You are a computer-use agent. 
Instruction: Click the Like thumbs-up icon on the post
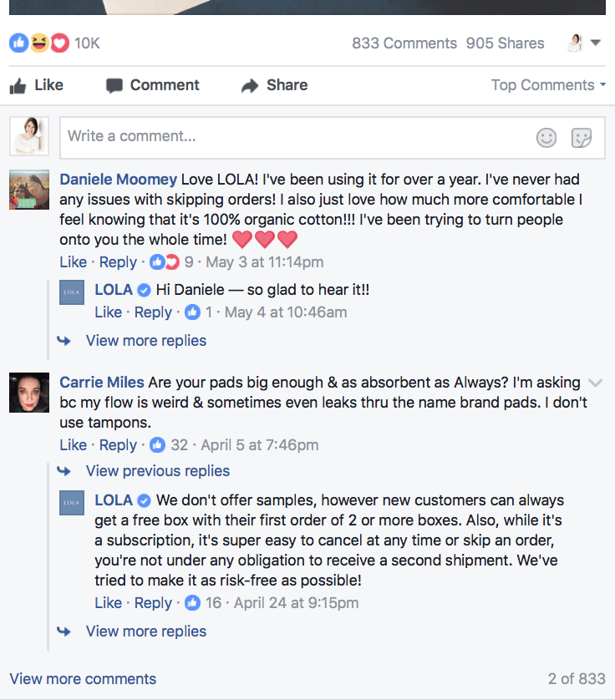coord(18,85)
